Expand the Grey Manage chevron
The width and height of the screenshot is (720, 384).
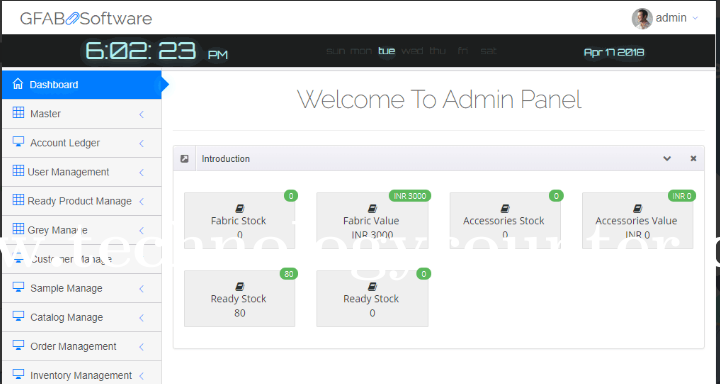141,230
